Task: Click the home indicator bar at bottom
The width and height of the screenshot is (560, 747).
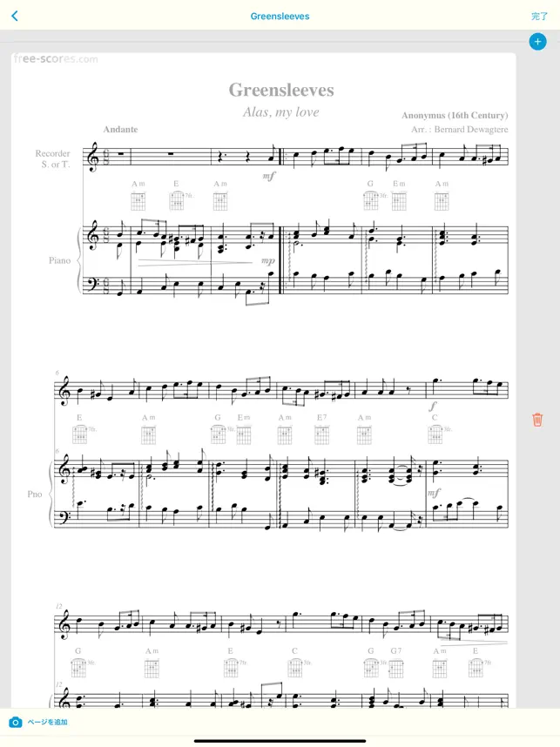Action: point(280,741)
